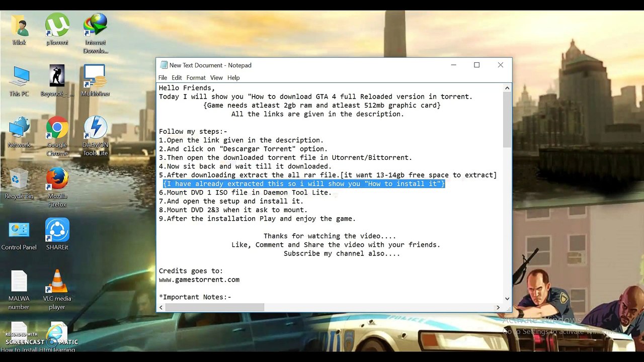Open the DAEMON Tools Lite shortcut
The image size is (644, 362).
click(96, 136)
